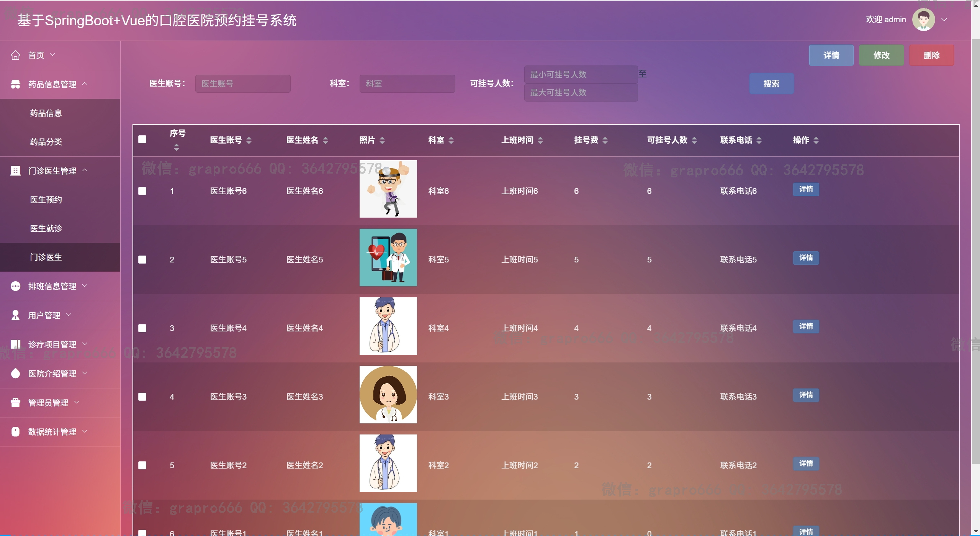Click the red 删除 button
980x536 pixels.
click(931, 55)
